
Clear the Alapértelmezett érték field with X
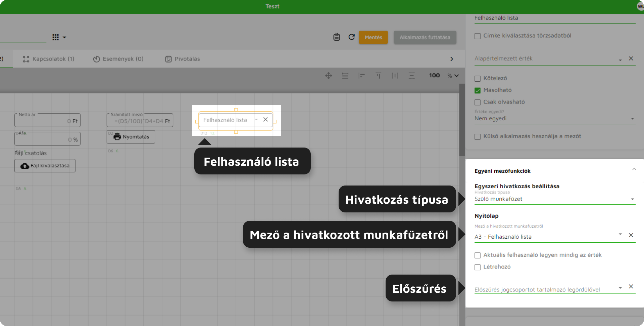tap(631, 58)
